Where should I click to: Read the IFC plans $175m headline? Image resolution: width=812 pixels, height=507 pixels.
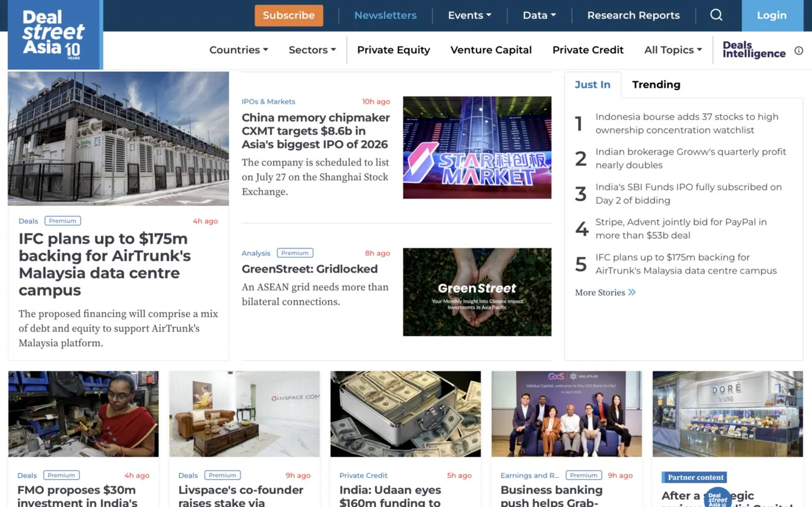pos(105,264)
